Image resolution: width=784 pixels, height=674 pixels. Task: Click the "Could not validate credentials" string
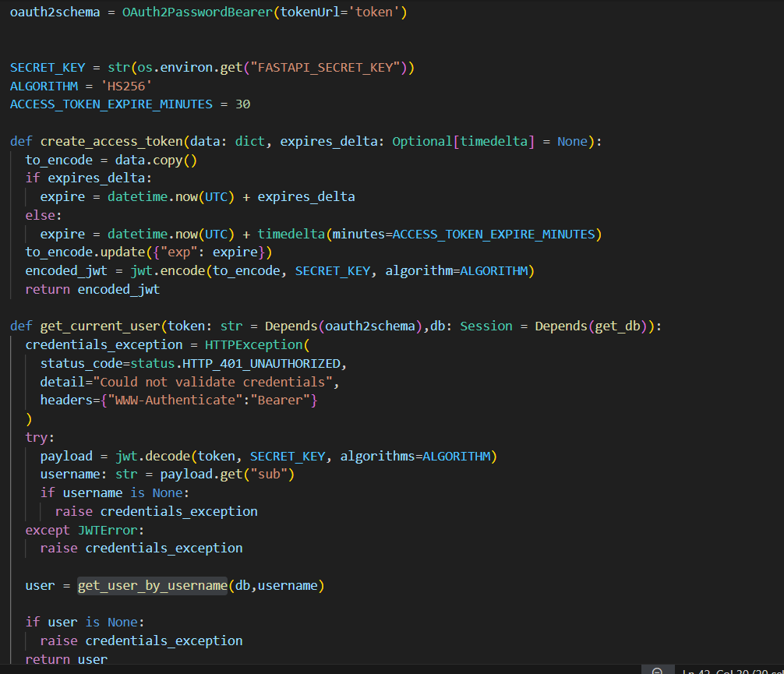point(213,382)
